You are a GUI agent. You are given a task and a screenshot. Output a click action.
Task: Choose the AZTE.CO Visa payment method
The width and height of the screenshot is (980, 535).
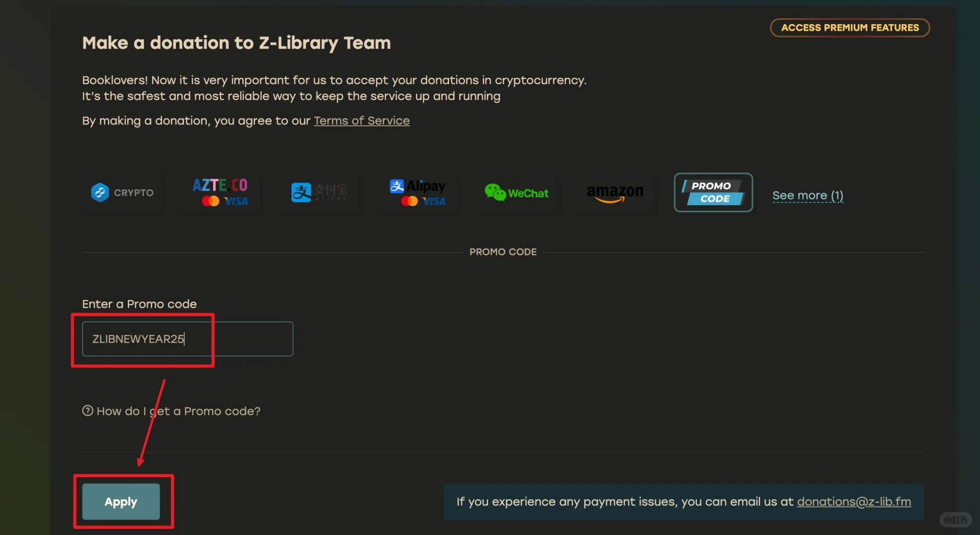[x=221, y=193]
